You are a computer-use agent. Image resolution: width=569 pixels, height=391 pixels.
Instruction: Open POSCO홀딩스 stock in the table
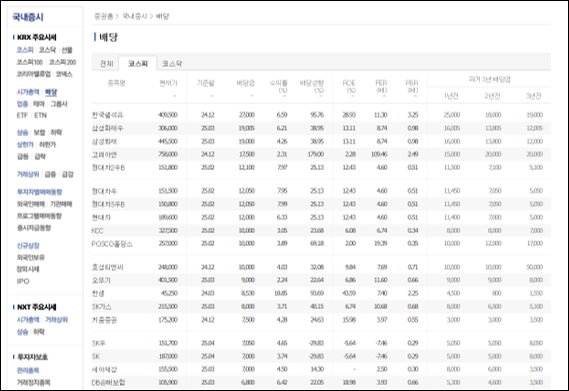point(112,244)
